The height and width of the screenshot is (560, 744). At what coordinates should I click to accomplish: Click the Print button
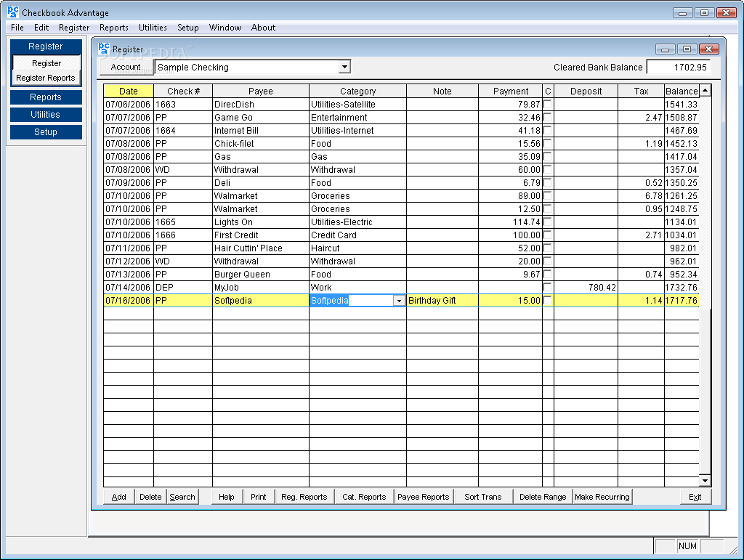[x=258, y=497]
